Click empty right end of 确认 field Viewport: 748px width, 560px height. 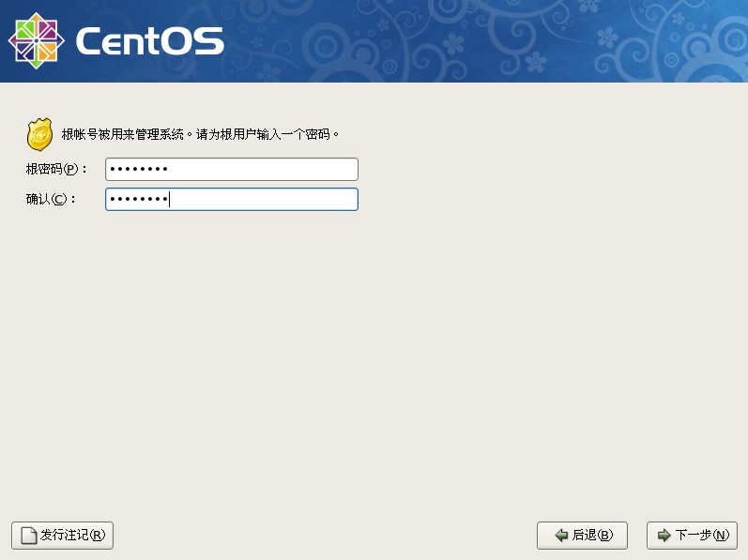pos(319,199)
